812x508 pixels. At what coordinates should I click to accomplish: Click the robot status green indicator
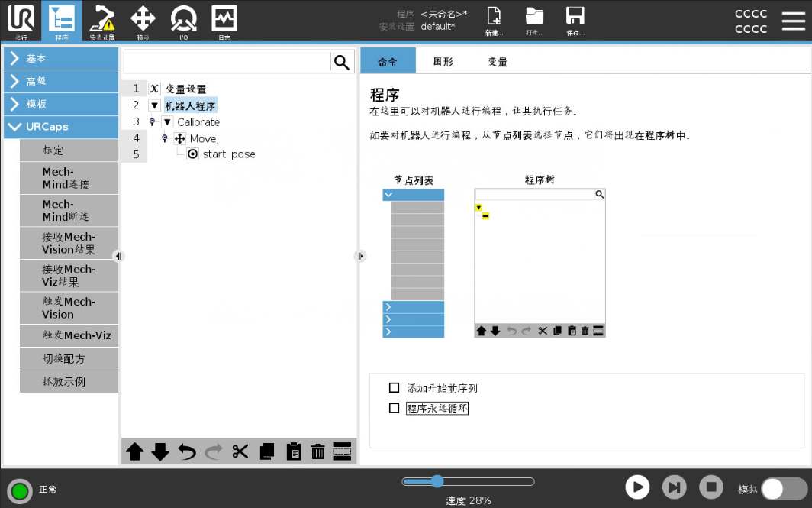[20, 490]
